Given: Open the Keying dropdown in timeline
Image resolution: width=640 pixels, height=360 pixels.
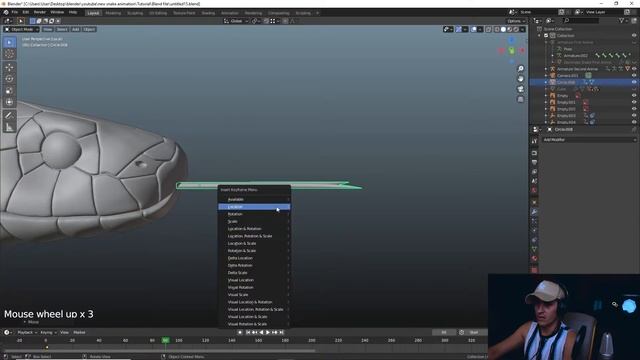Looking at the screenshot, I should (48, 332).
